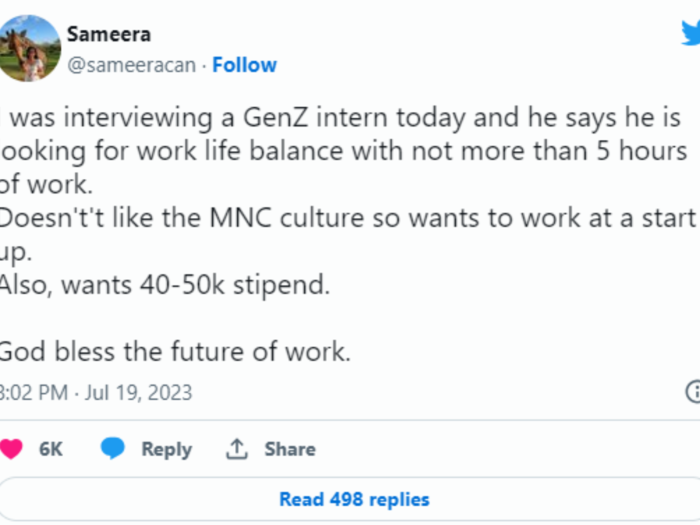Image resolution: width=700 pixels, height=525 pixels.
Task: Open Sameera's profile picture
Action: 29,48
